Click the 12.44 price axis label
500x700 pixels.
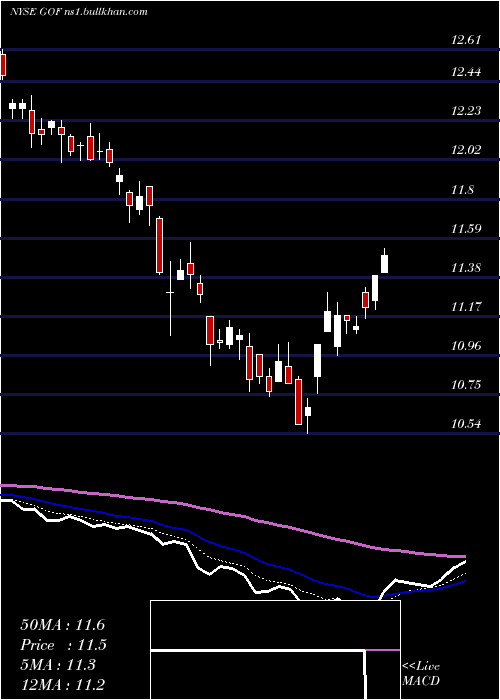(x=466, y=72)
